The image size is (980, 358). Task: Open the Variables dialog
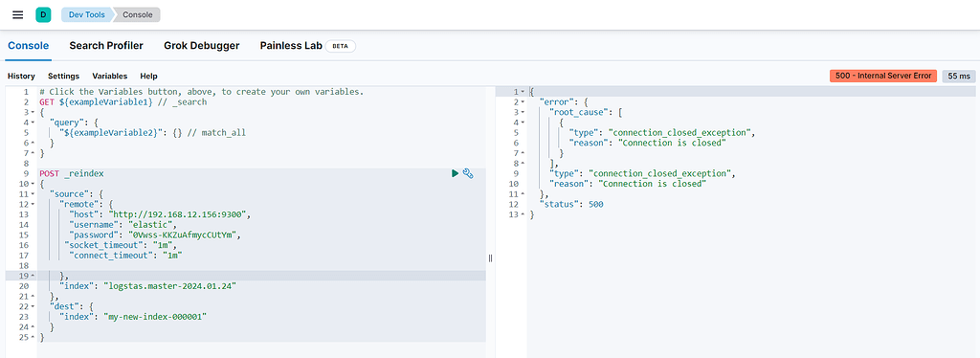[x=110, y=77]
